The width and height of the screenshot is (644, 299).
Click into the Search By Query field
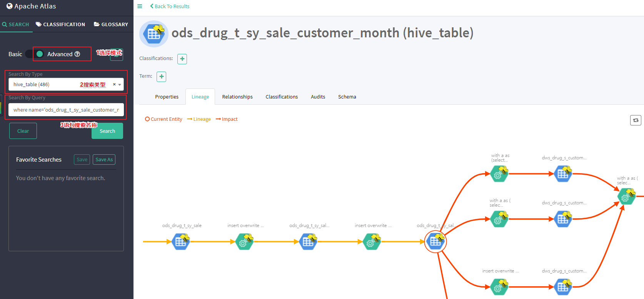pyautogui.click(x=66, y=110)
